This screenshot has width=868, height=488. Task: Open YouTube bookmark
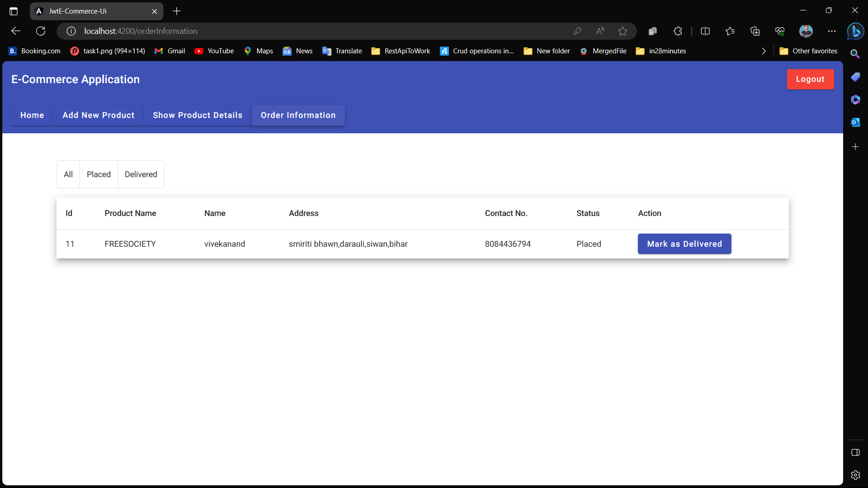click(214, 51)
